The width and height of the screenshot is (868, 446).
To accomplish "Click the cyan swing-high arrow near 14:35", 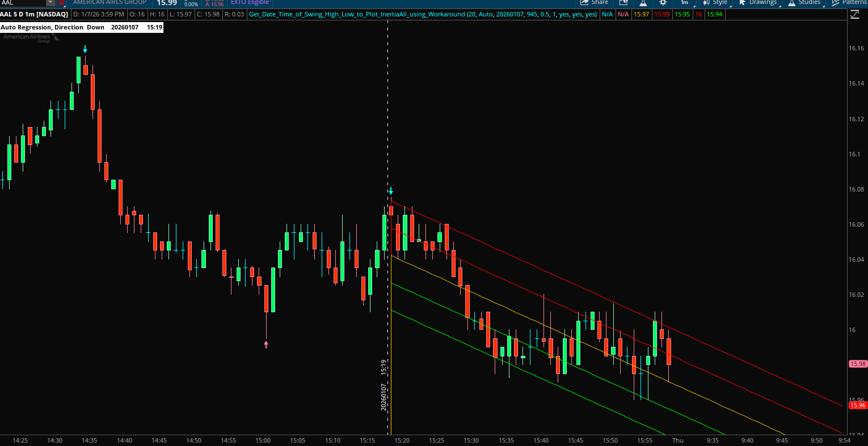I will pyautogui.click(x=85, y=49).
